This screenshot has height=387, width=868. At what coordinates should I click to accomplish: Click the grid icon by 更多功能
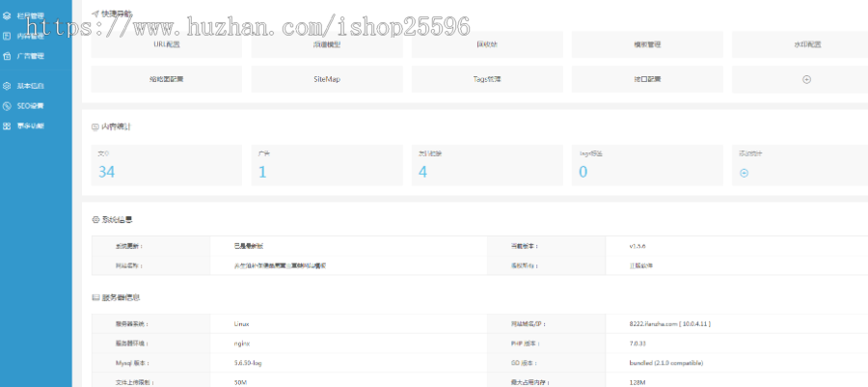(x=7, y=125)
